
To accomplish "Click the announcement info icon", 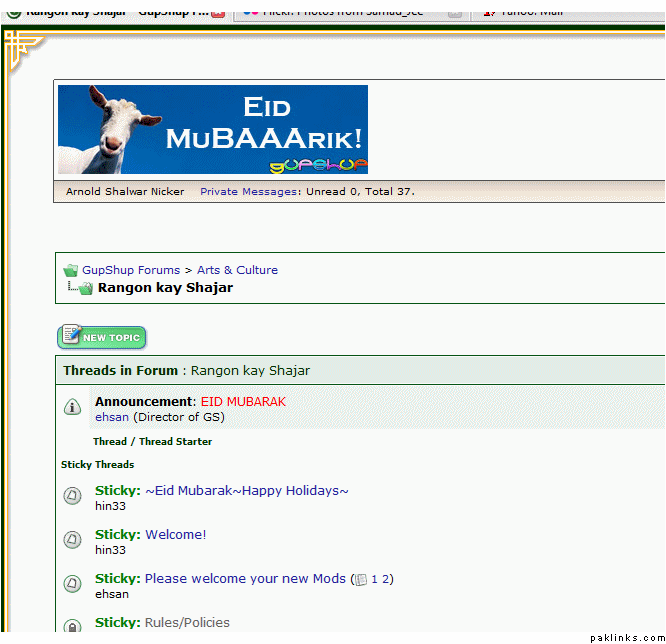I will (72, 407).
